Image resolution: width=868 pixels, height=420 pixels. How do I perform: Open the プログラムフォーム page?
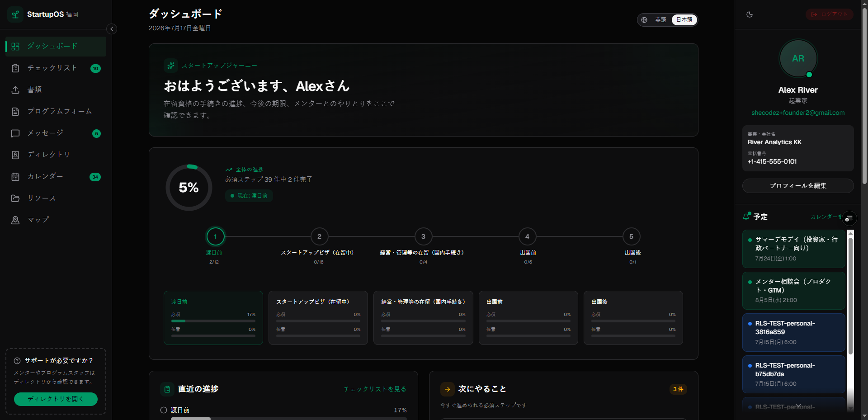tap(56, 111)
